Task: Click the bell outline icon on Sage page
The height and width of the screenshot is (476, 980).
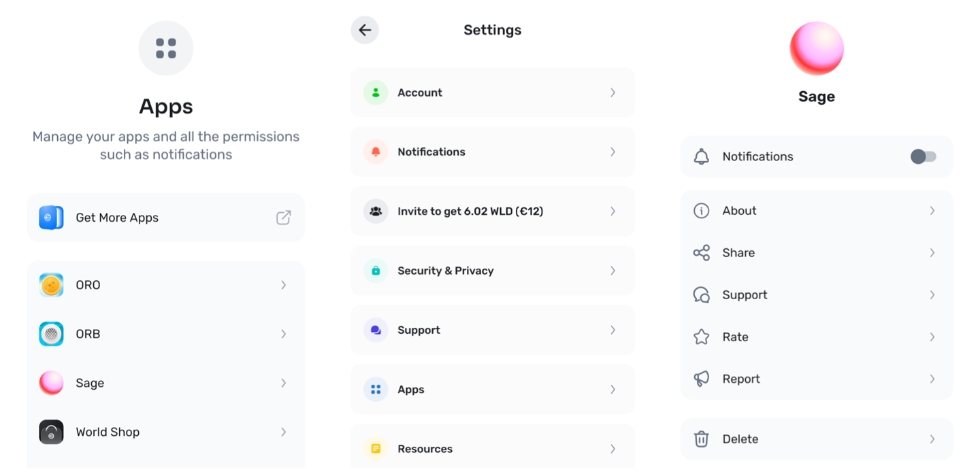Action: [701, 156]
